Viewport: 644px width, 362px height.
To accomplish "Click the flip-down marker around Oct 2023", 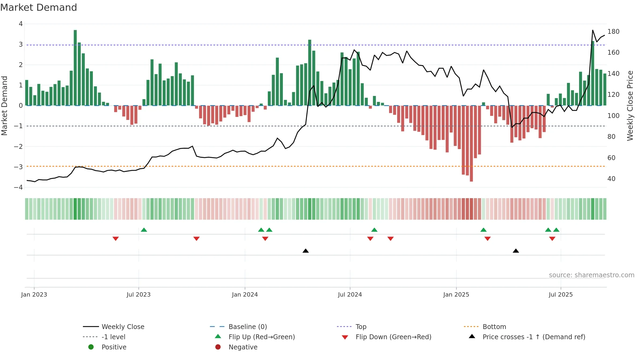I will (196, 239).
